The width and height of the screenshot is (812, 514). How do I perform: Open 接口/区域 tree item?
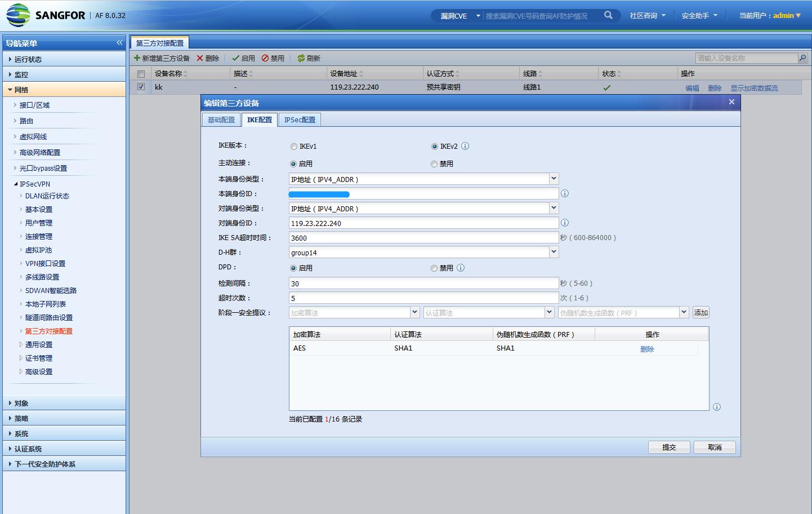(34, 105)
